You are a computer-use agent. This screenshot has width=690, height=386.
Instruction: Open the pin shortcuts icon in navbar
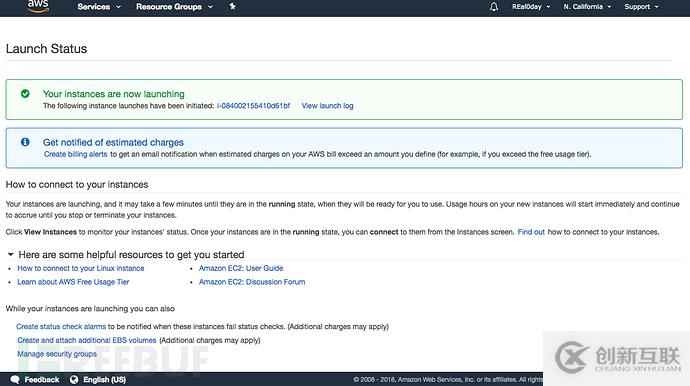[232, 7]
